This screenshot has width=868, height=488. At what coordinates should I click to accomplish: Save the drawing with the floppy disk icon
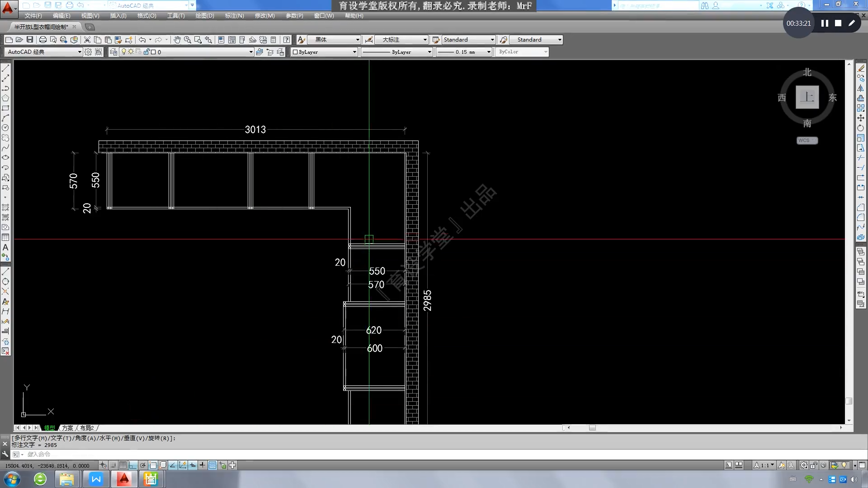[x=30, y=40]
